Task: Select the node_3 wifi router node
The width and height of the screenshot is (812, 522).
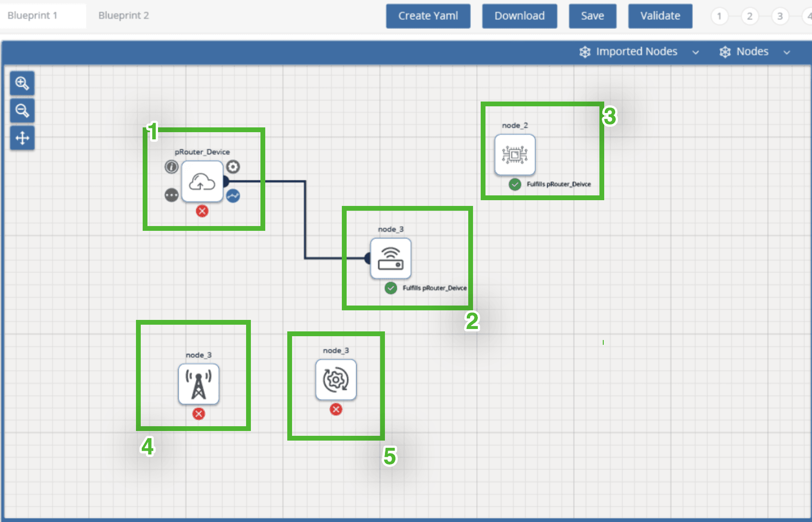Action: [x=391, y=259]
